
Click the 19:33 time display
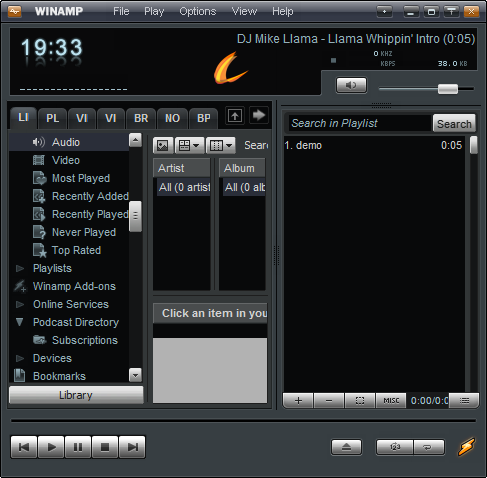(x=52, y=47)
